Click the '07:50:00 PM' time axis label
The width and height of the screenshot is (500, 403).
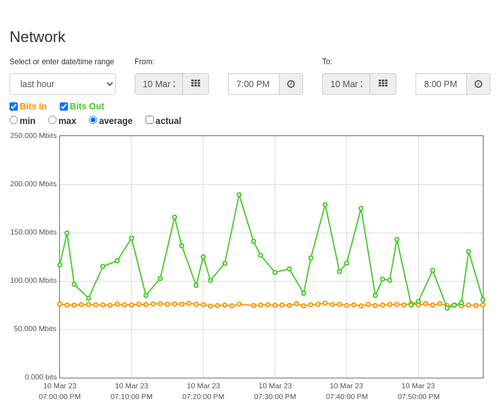tap(418, 397)
